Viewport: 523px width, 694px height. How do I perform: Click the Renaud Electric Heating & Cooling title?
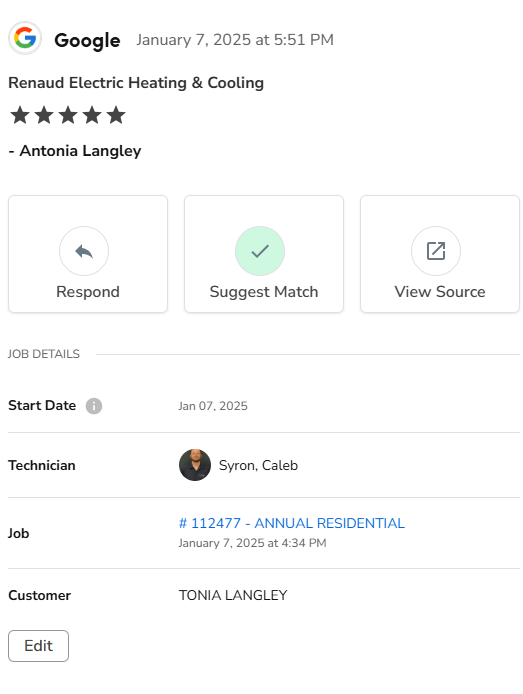[x=136, y=83]
